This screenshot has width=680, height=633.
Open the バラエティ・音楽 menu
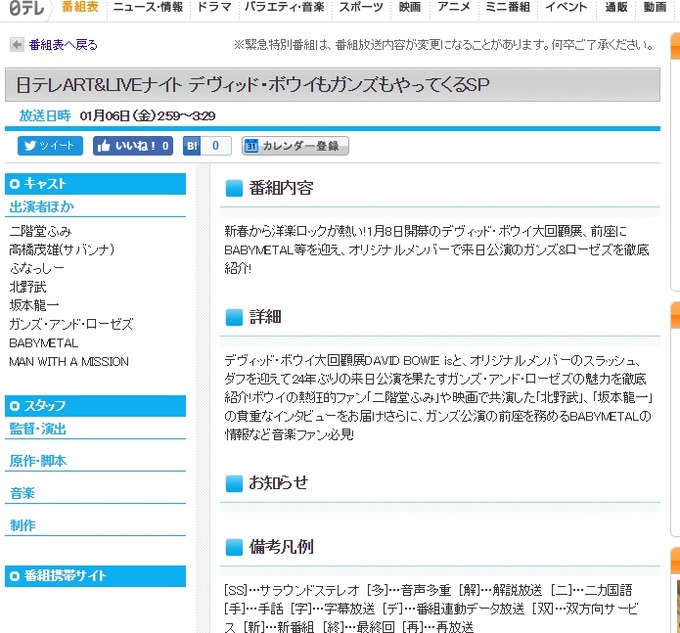(284, 7)
